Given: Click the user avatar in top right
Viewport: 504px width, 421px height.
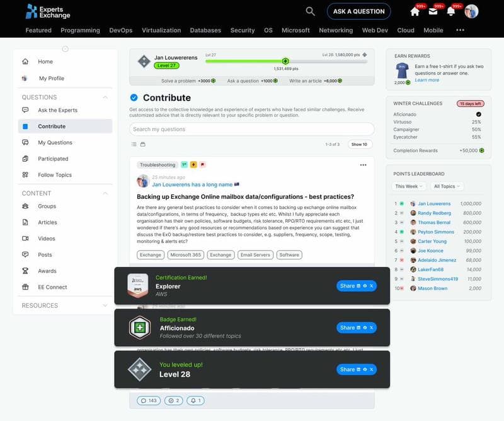Looking at the screenshot, I should click(471, 11).
